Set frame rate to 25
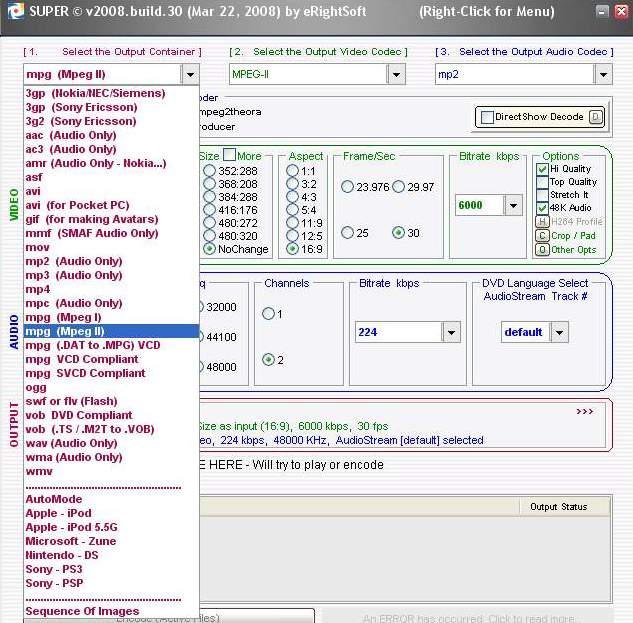This screenshot has height=623, width=633. coord(347,233)
